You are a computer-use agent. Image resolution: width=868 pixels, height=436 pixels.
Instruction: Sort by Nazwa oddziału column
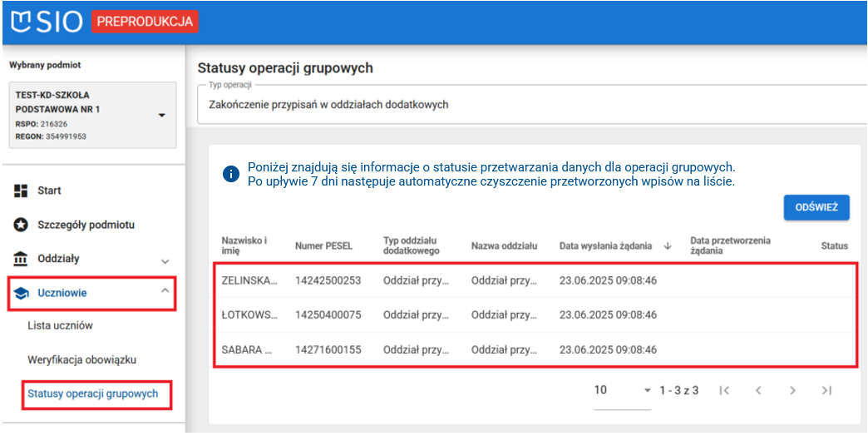coord(505,245)
